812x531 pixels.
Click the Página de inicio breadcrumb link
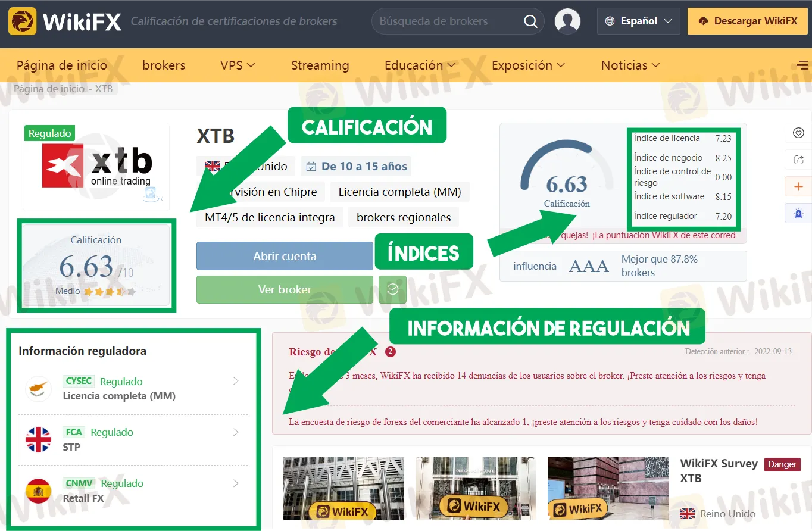tap(49, 89)
